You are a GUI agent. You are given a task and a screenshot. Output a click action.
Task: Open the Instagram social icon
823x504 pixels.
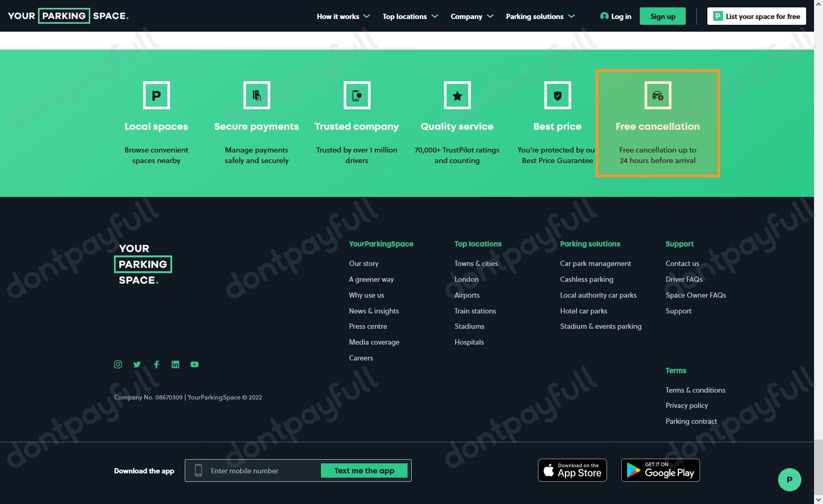[x=118, y=364]
